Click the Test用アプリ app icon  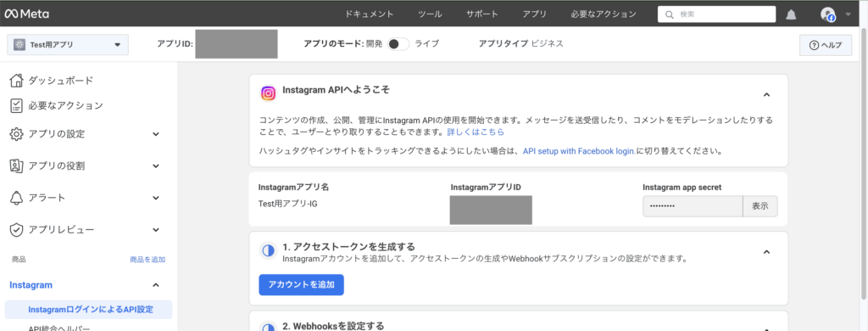19,45
